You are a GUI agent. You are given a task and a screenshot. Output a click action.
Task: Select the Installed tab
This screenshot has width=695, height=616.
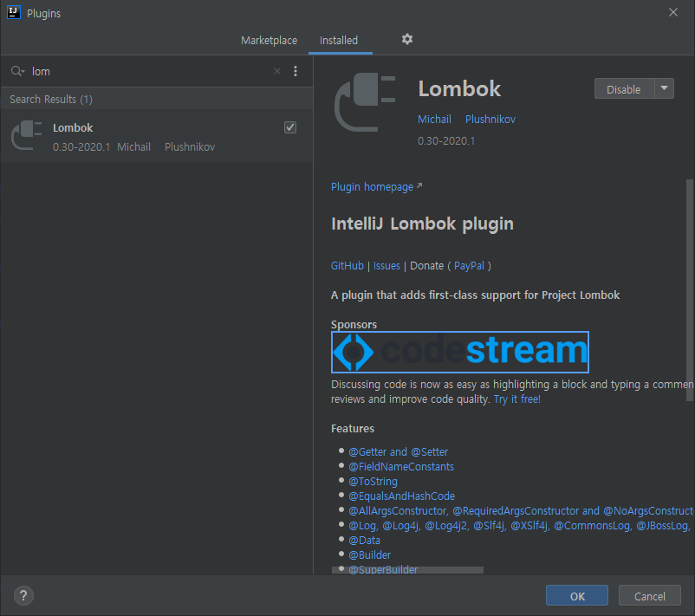tap(339, 41)
